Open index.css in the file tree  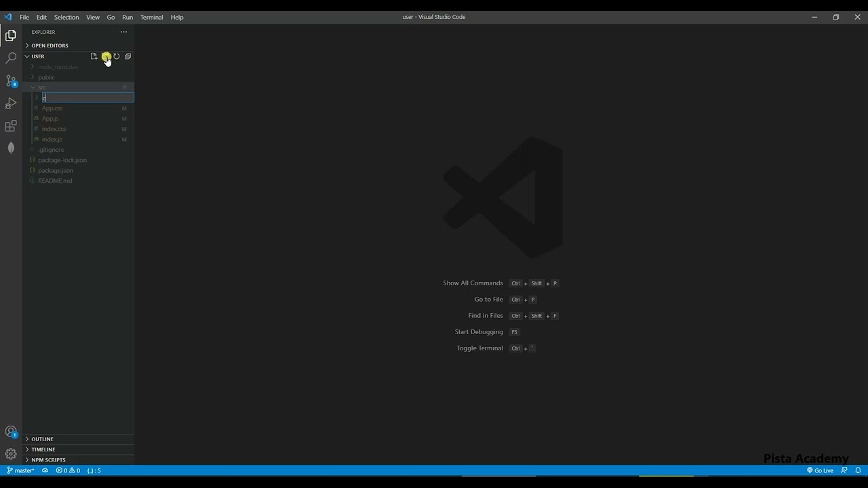[x=79, y=129]
